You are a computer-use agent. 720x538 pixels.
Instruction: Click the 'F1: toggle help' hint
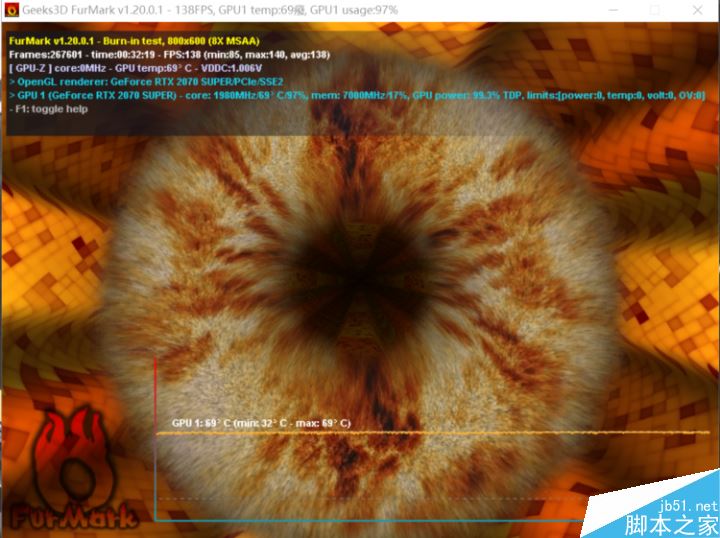pyautogui.click(x=48, y=109)
